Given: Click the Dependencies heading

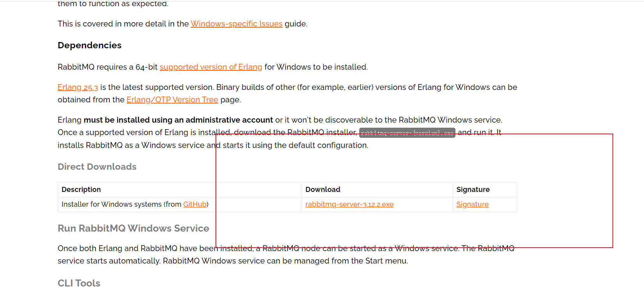Looking at the screenshot, I should (90, 45).
